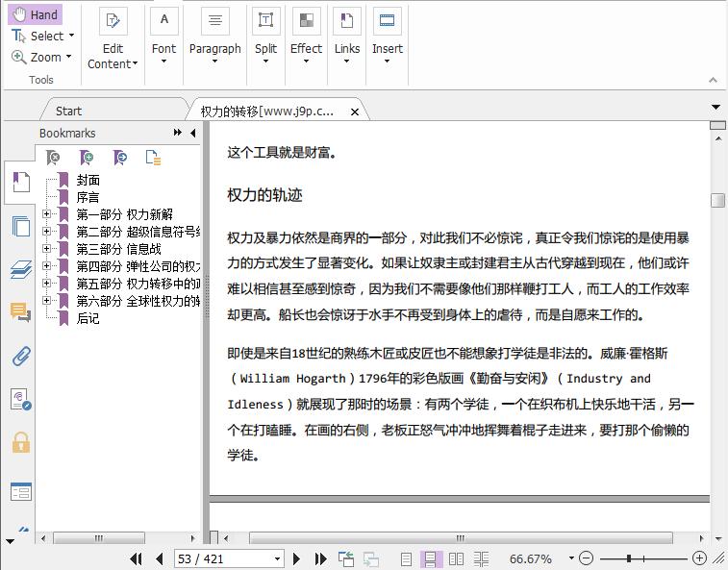Select the 权力的转移 document tab
Screen dimensions: 728x570
point(266,112)
